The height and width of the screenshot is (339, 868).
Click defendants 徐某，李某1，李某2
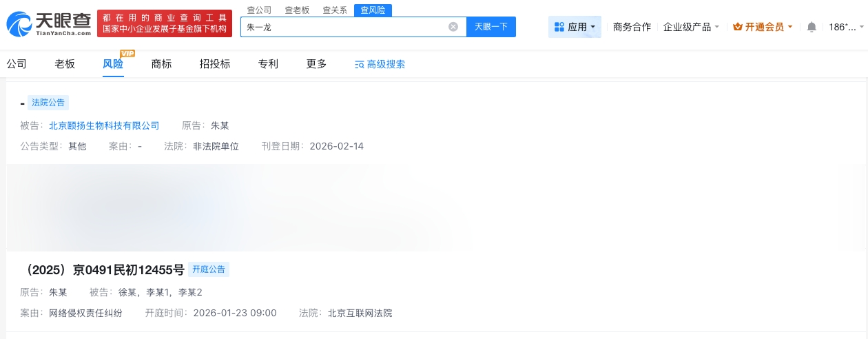[160, 292]
